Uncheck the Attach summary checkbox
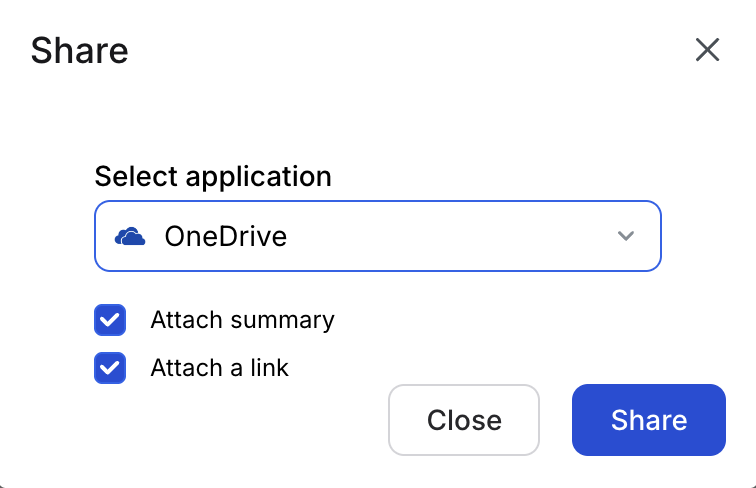The height and width of the screenshot is (488, 756). click(x=110, y=320)
